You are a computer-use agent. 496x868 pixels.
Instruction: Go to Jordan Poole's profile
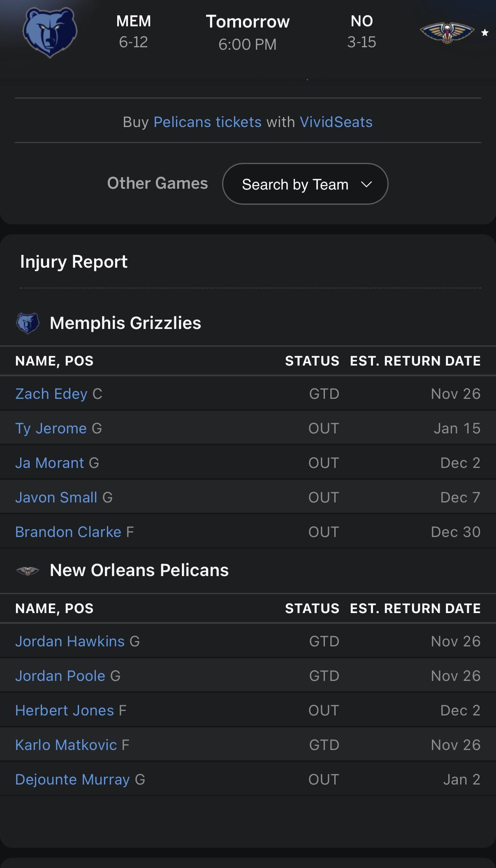coord(60,676)
